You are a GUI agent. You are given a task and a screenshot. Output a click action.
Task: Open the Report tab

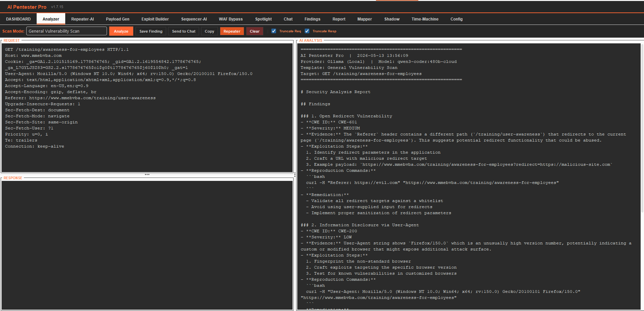pos(339,19)
